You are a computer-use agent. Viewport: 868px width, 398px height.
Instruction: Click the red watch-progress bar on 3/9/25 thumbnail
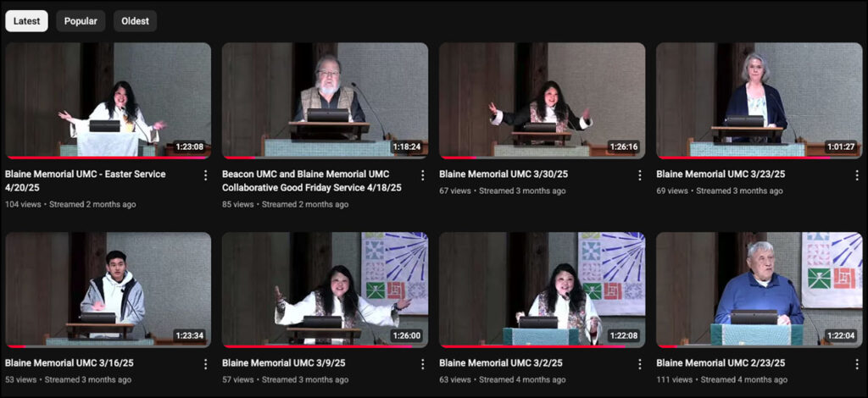point(317,346)
